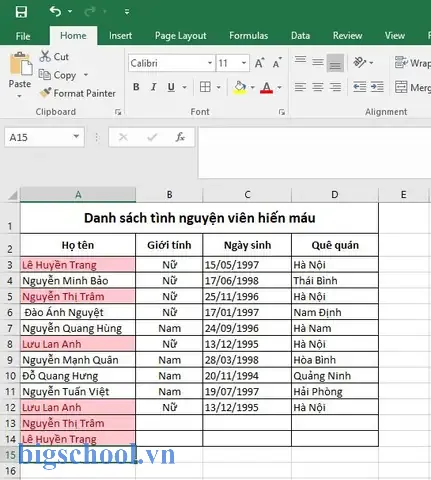Select column A header
Image resolution: width=431 pixels, height=480 pixels.
pos(78,195)
